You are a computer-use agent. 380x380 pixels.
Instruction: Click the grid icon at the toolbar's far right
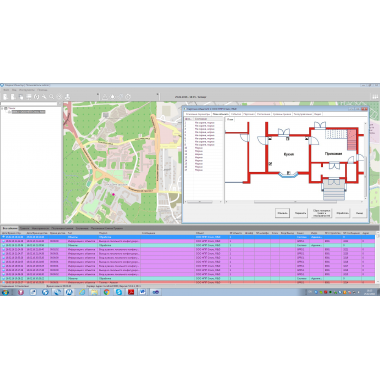(x=375, y=97)
